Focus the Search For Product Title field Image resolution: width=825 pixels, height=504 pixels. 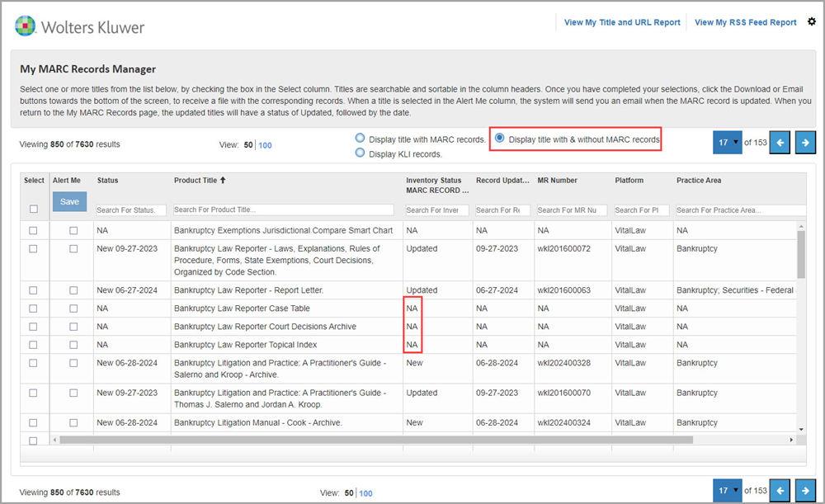[284, 210]
